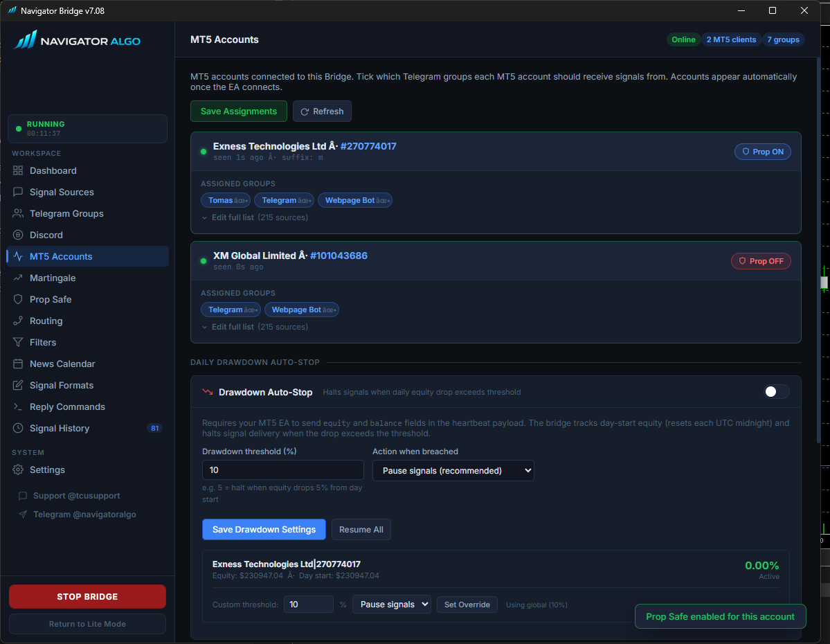The width and height of the screenshot is (830, 644).
Task: Toggle Prop OFF for XM Global account
Action: (761, 261)
